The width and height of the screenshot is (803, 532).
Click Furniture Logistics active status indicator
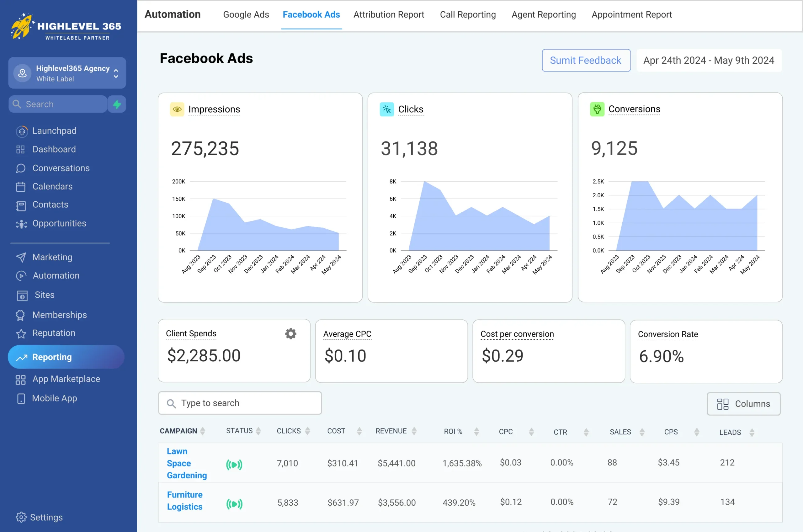click(x=234, y=504)
